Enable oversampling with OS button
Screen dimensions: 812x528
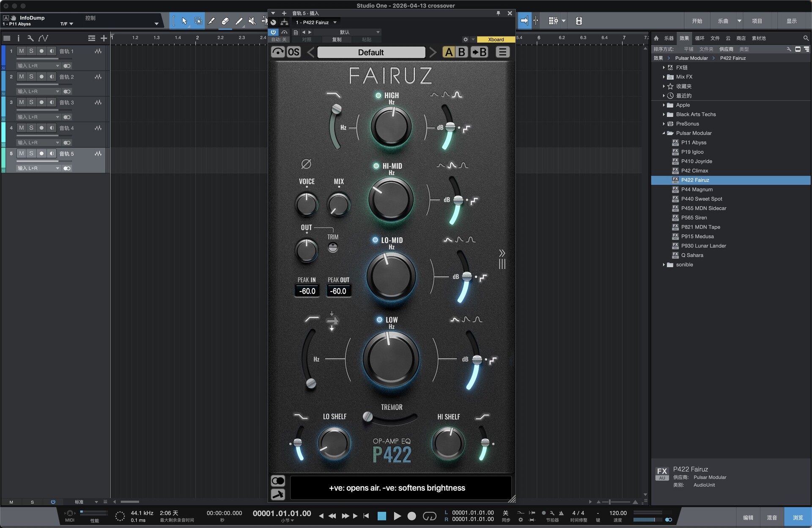point(294,52)
